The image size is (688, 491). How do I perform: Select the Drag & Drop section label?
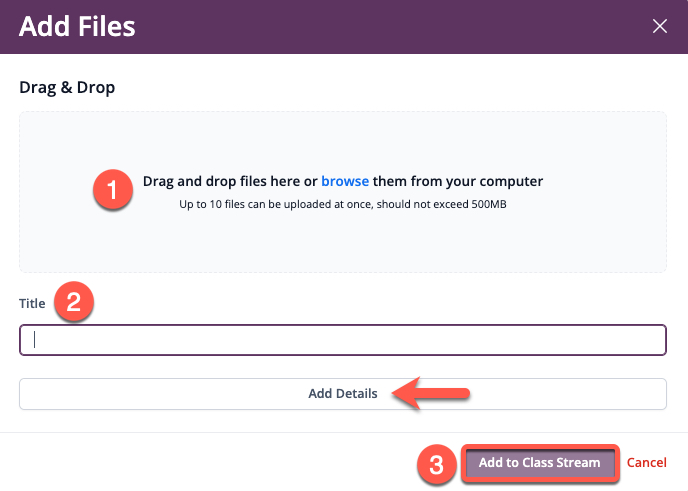pyautogui.click(x=67, y=88)
